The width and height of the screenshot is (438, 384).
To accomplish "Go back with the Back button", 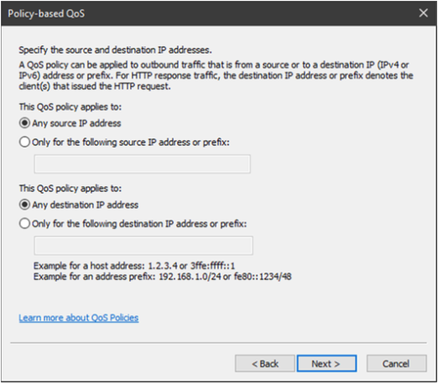I will [x=265, y=363].
